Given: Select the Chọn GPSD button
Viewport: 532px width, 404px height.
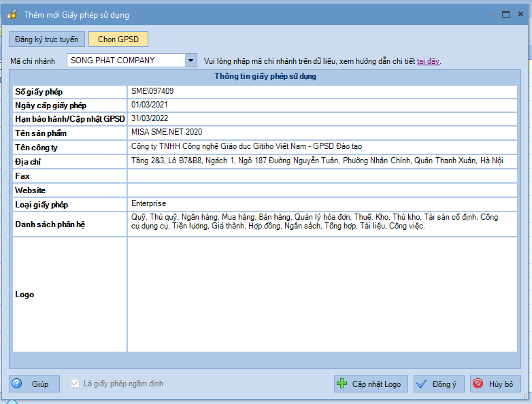Looking at the screenshot, I should (x=118, y=39).
